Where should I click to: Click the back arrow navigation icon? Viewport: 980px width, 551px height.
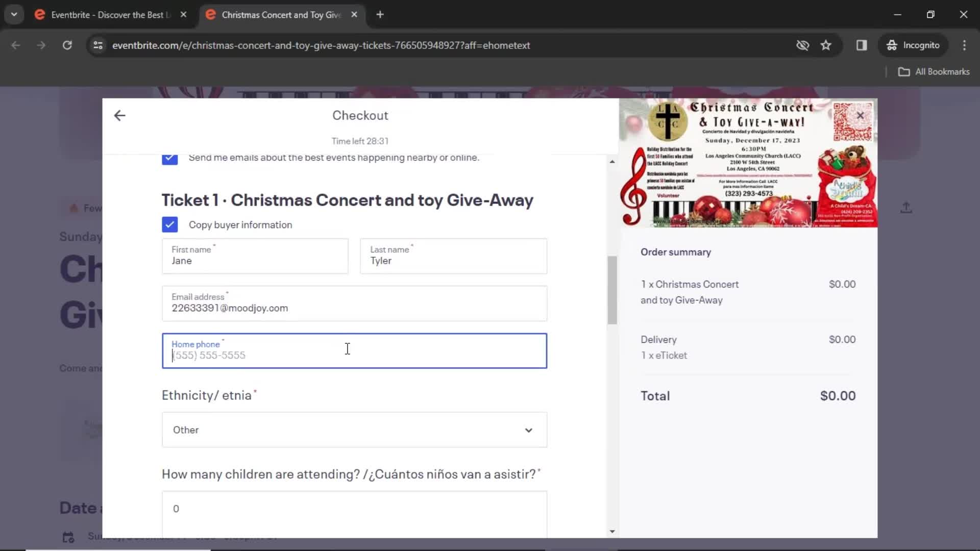[120, 116]
